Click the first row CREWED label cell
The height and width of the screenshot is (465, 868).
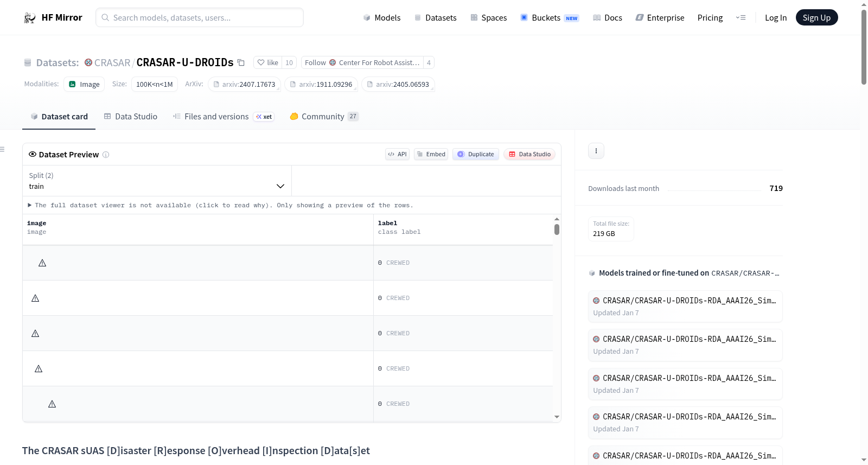463,263
